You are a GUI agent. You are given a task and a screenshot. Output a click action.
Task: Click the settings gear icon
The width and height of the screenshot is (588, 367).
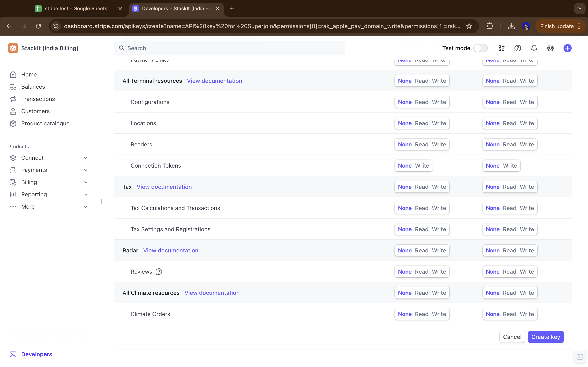550,48
